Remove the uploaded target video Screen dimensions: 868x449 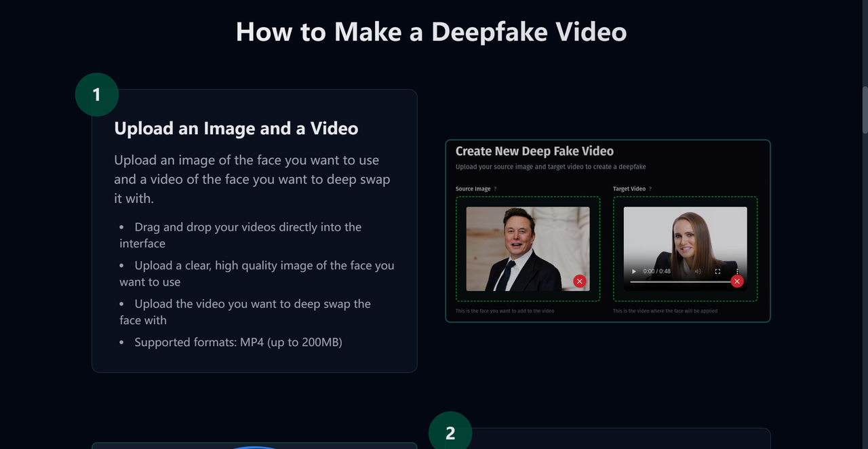click(x=737, y=281)
